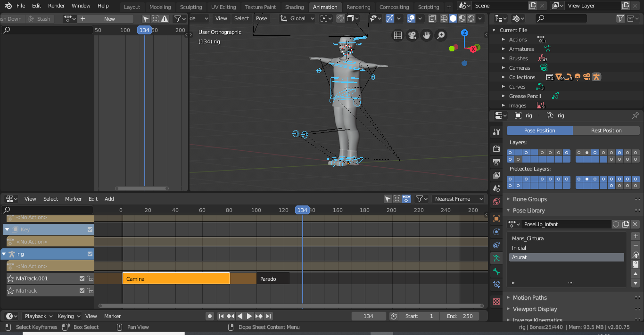Click the hand pan-view icon in viewport
644x335 pixels.
pyautogui.click(x=427, y=35)
